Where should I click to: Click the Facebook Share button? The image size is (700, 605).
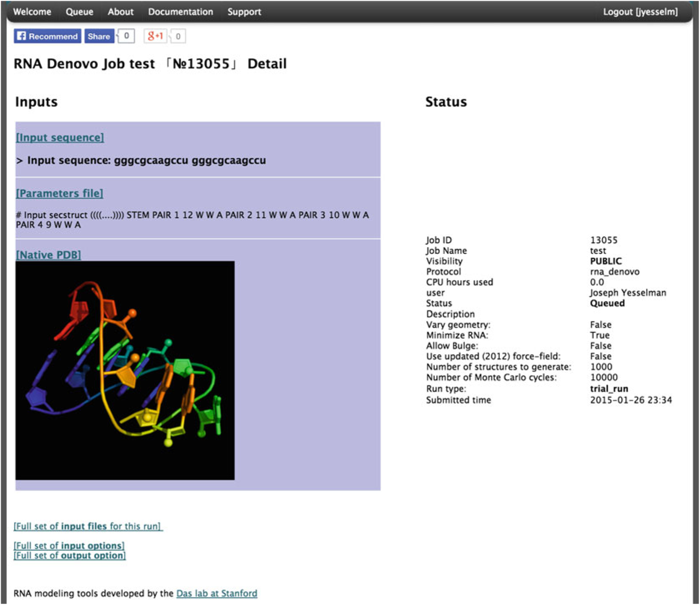(x=99, y=36)
